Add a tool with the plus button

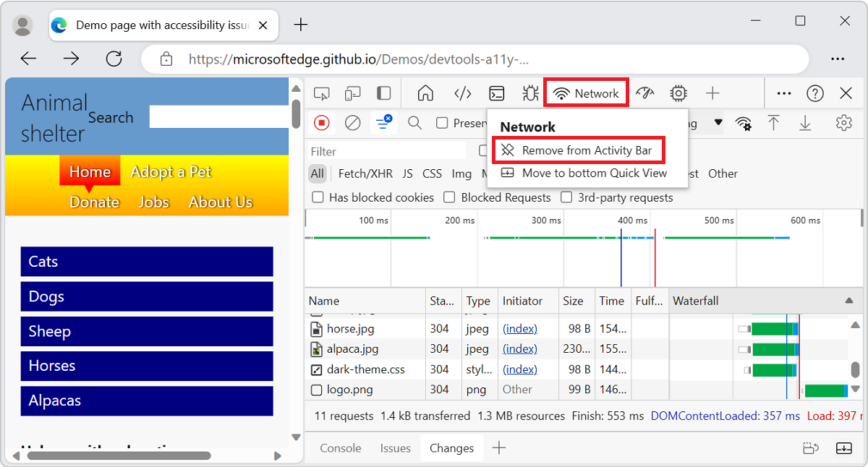[712, 93]
